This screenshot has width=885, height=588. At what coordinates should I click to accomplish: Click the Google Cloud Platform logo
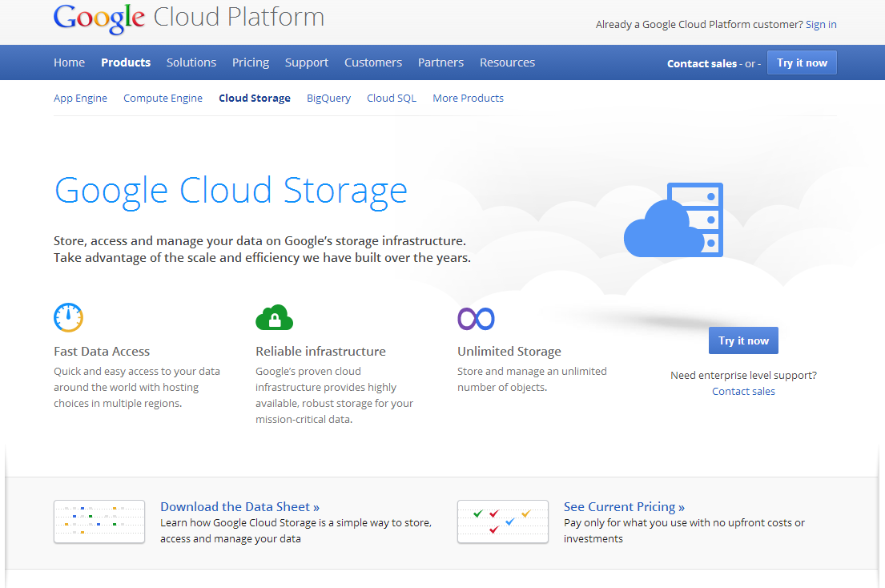click(x=189, y=18)
